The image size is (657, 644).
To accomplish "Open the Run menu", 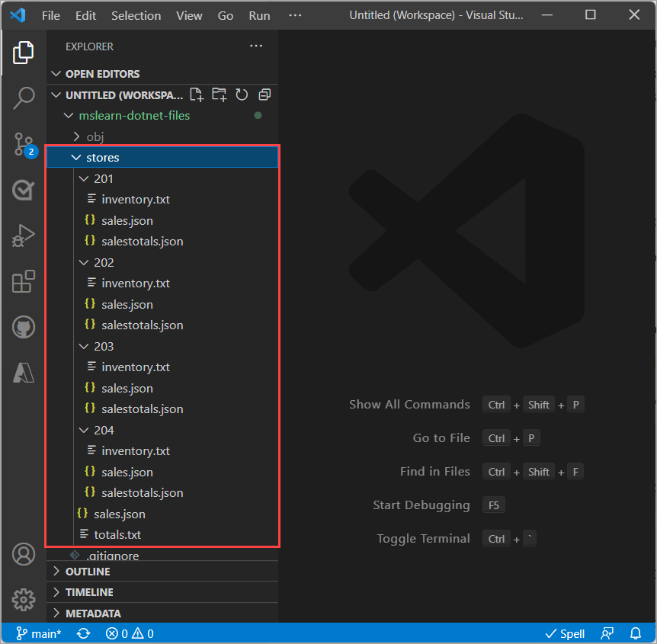I will tap(259, 14).
